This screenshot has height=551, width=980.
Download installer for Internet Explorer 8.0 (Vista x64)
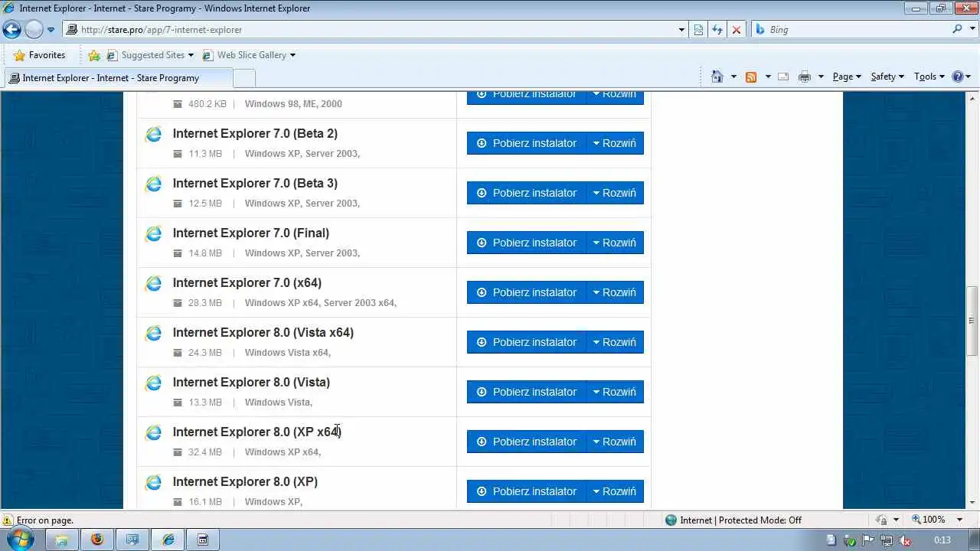[527, 342]
